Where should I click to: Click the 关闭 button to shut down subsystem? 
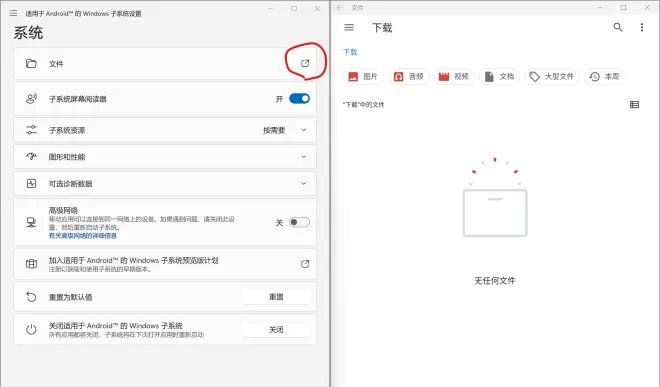coord(276,329)
